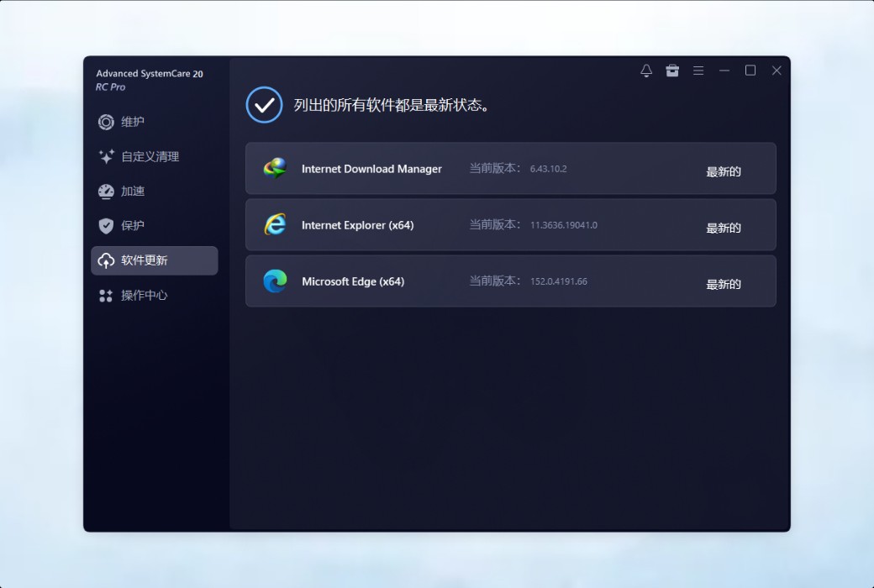874x588 pixels.
Task: Click the 操作中心 dots icon
Action: pos(106,296)
